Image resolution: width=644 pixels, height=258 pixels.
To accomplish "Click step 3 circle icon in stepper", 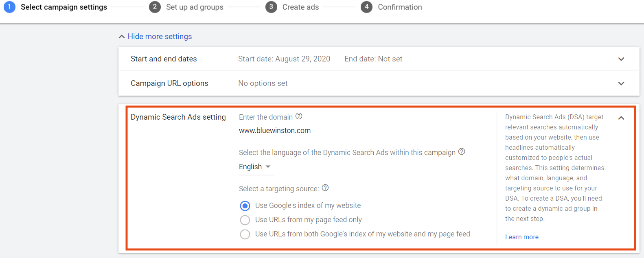I will 271,7.
